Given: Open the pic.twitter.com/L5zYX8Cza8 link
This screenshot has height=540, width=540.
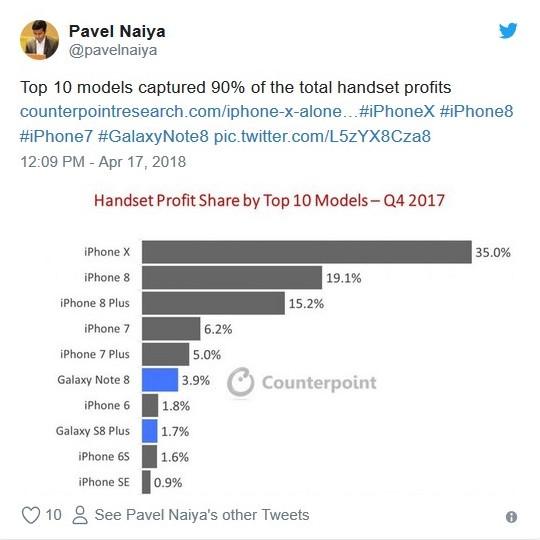Looking at the screenshot, I should pos(322,137).
